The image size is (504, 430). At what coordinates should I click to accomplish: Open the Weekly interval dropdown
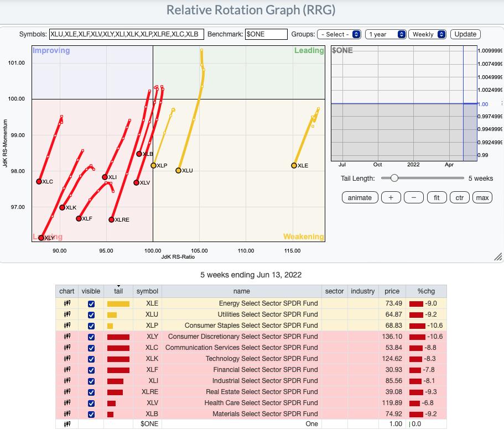tap(428, 34)
